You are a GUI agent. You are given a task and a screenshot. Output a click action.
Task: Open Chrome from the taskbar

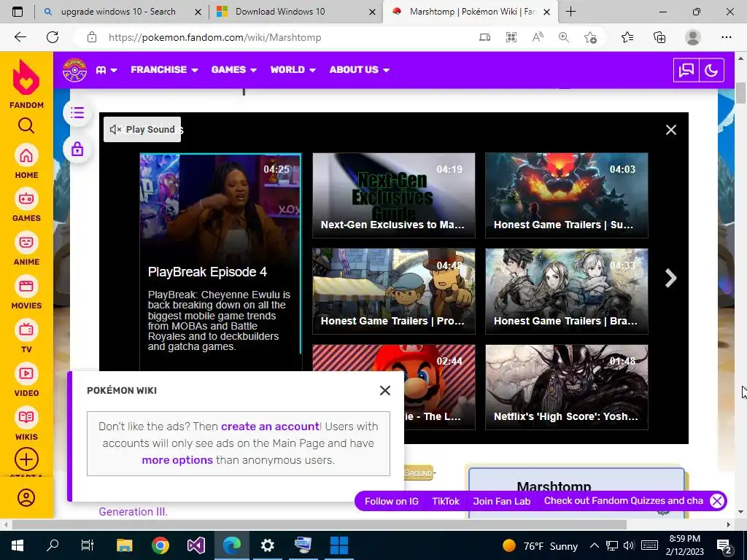[x=160, y=545]
